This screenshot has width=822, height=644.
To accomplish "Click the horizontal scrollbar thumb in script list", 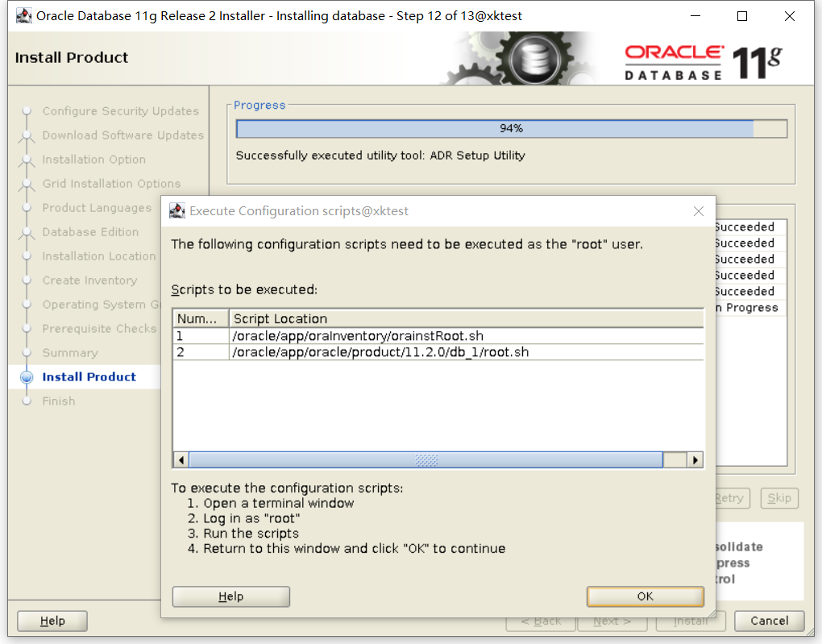I will (x=426, y=460).
